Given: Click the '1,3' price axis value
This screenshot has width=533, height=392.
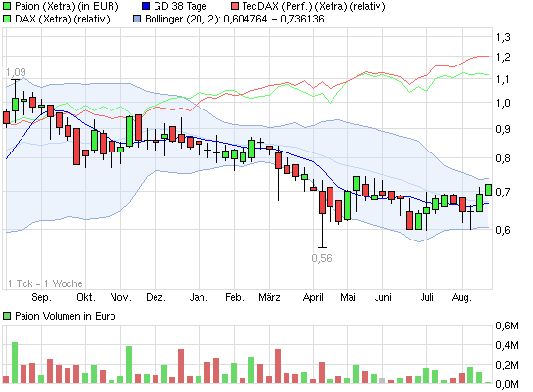Looking at the screenshot, I should 503,37.
